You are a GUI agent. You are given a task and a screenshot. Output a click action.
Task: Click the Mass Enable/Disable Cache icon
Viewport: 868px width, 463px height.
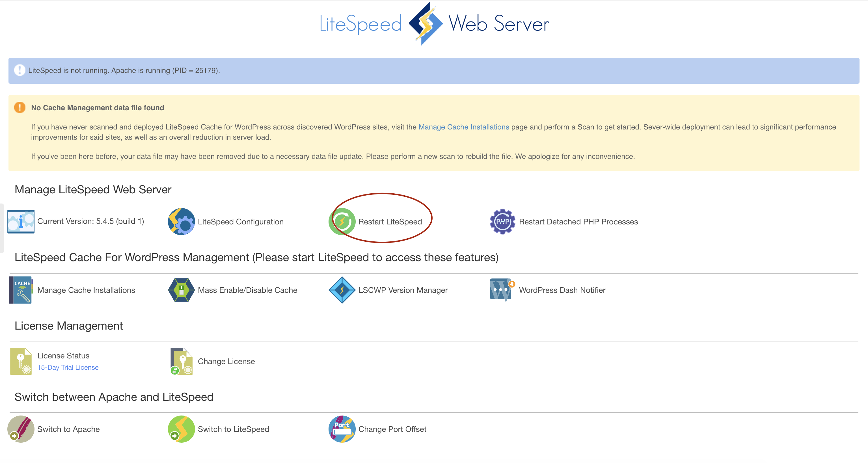181,290
